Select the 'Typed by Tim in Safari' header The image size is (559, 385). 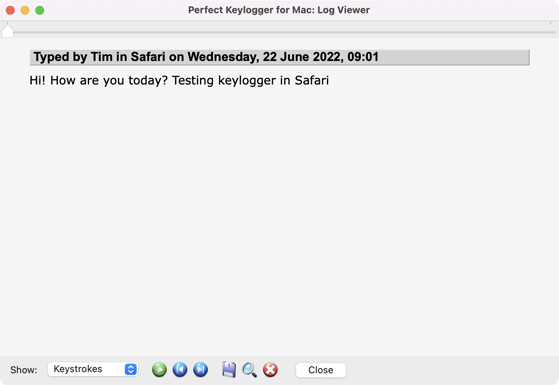280,57
